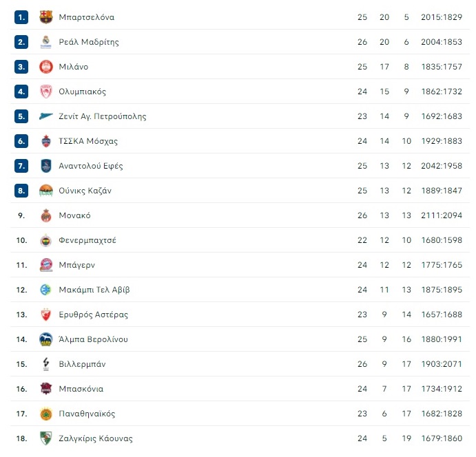Click the Panathinaikos clover logo
The height and width of the screenshot is (457, 476).
coord(46,414)
